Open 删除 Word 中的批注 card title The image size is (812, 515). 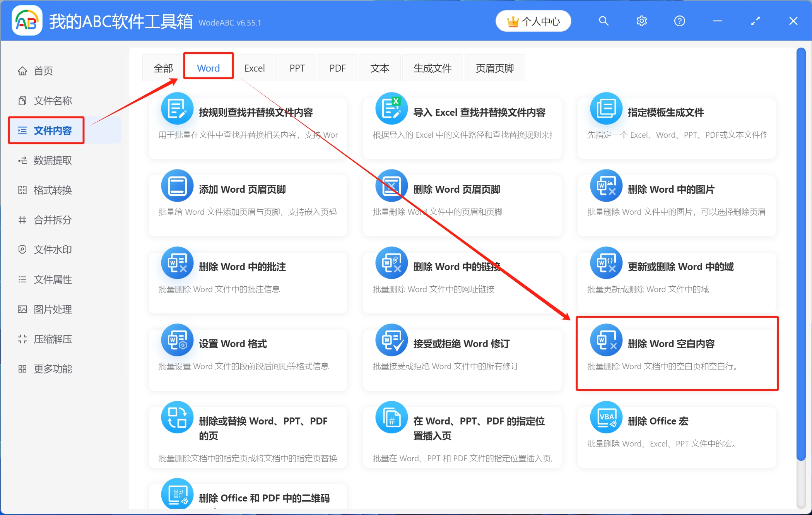(242, 267)
